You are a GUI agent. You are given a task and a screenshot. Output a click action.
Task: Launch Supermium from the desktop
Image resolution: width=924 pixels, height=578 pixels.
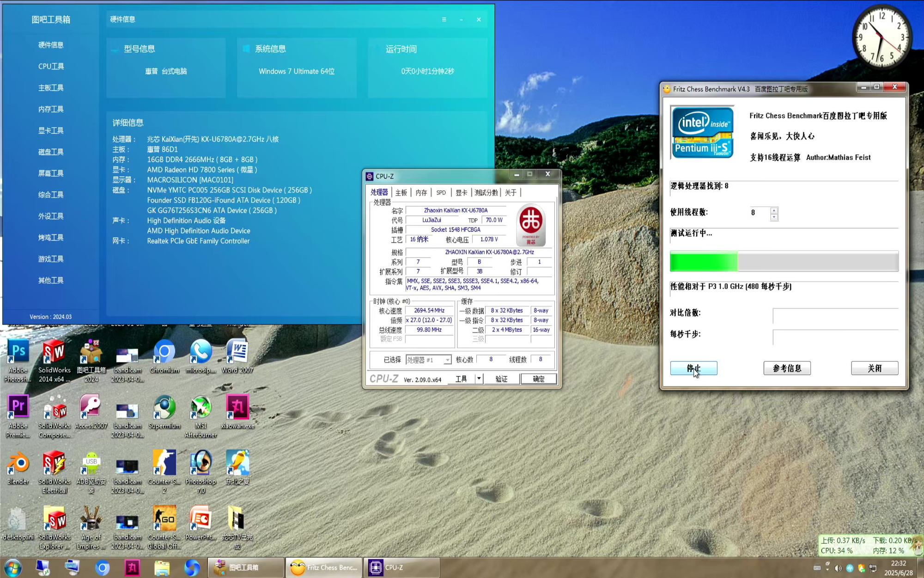tap(164, 412)
